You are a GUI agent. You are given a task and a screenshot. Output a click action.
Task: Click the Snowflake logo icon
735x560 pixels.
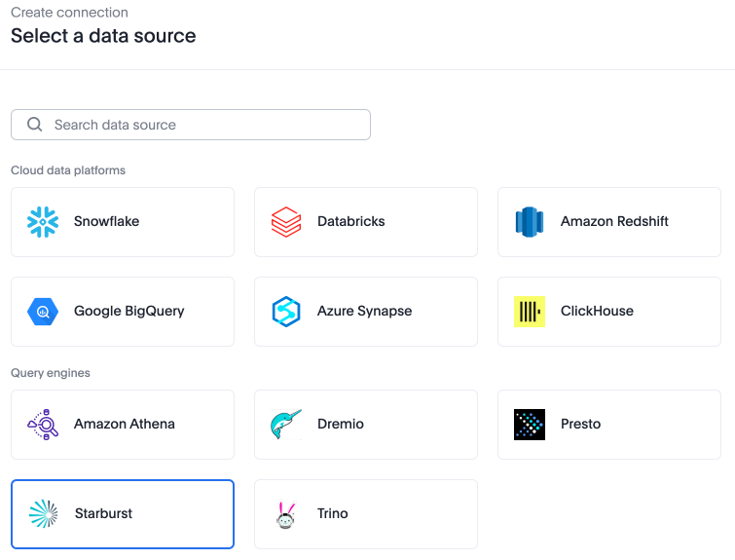tap(43, 222)
